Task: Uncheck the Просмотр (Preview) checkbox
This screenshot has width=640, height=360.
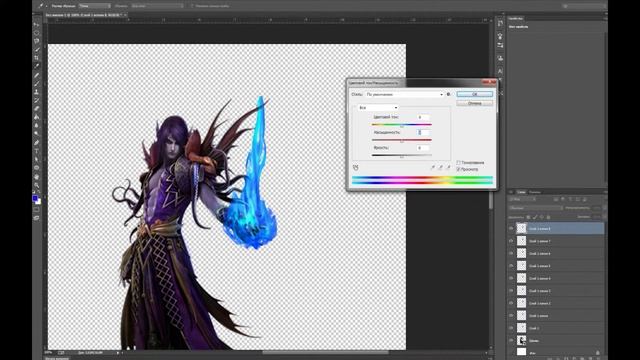Action: tap(458, 169)
